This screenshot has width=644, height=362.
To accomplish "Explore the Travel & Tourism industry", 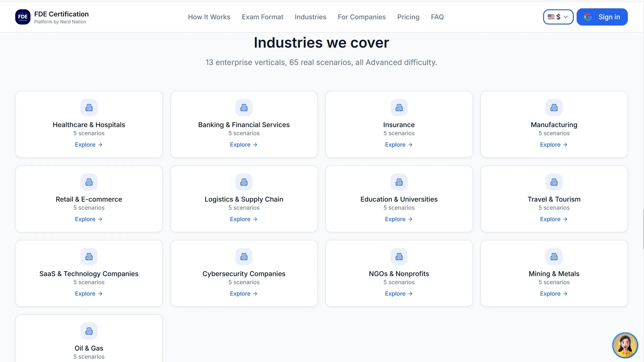I will pos(554,219).
